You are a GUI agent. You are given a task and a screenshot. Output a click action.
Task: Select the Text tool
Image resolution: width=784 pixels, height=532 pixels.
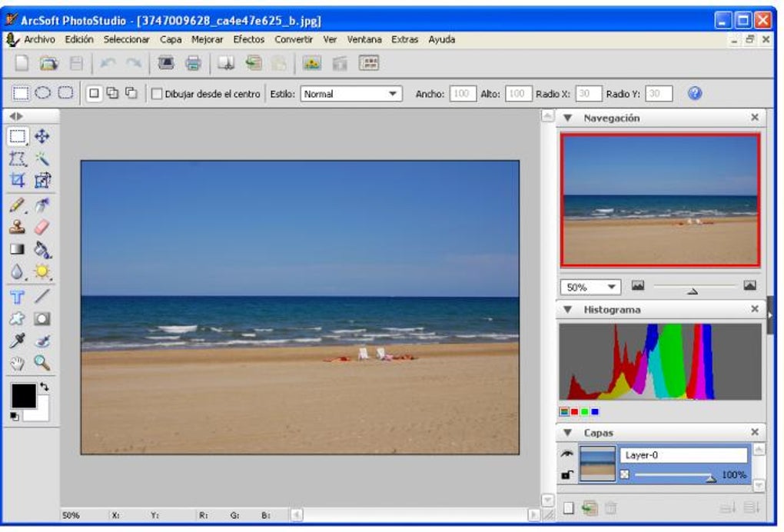[x=18, y=296]
